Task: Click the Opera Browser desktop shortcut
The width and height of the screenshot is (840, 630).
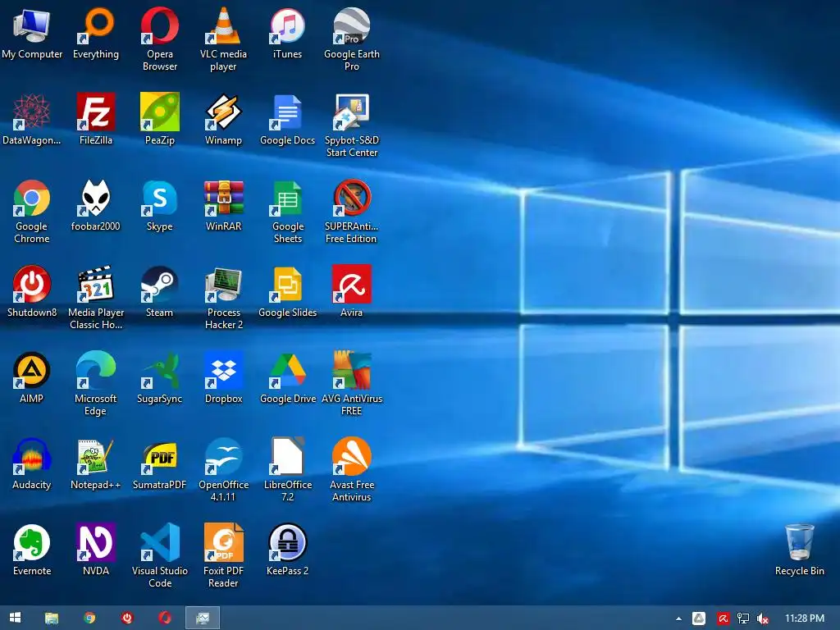Action: pos(160,39)
